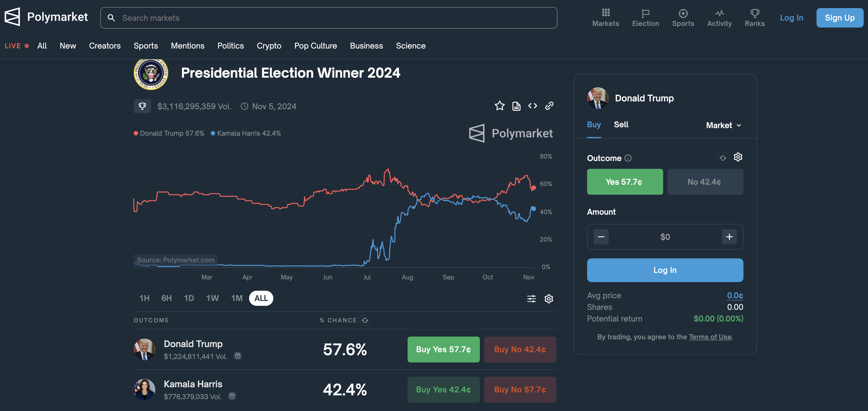
Task: Decrease amount with minus button
Action: click(601, 237)
